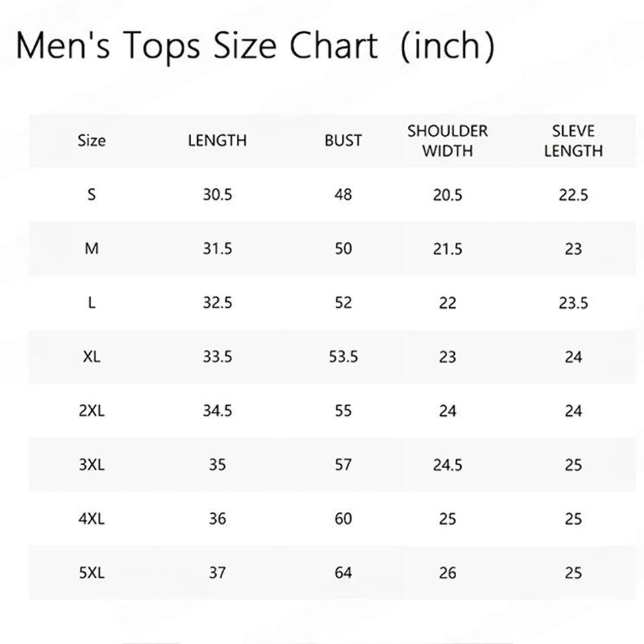644x644 pixels.
Task: Click the Men's Tops Size Chart title
Action: tap(255, 46)
